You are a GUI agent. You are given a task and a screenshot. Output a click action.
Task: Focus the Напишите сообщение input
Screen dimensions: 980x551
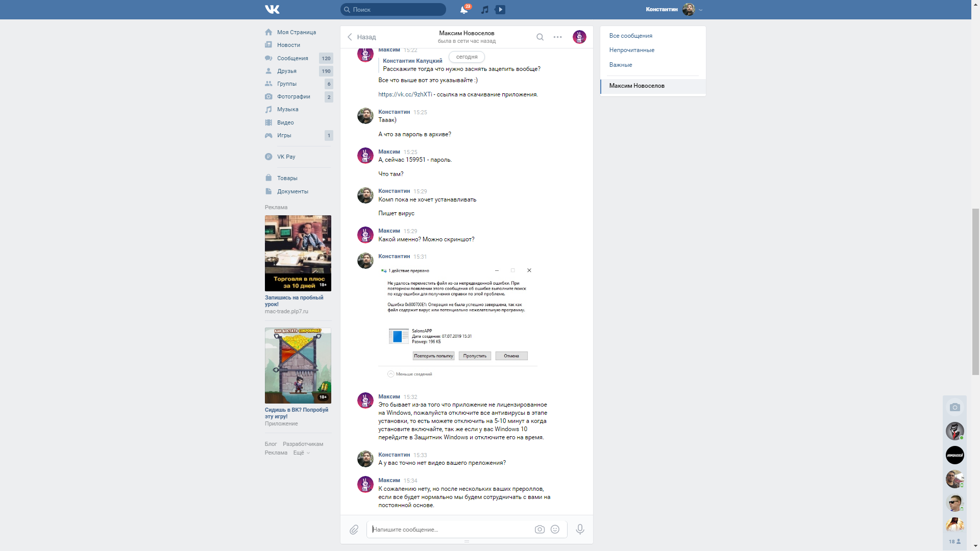point(449,530)
